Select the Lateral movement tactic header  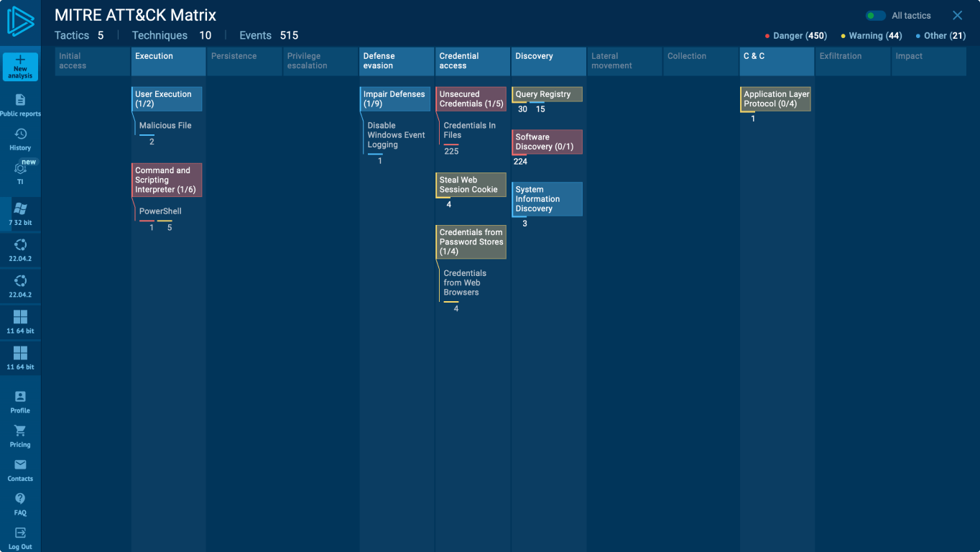[625, 61]
